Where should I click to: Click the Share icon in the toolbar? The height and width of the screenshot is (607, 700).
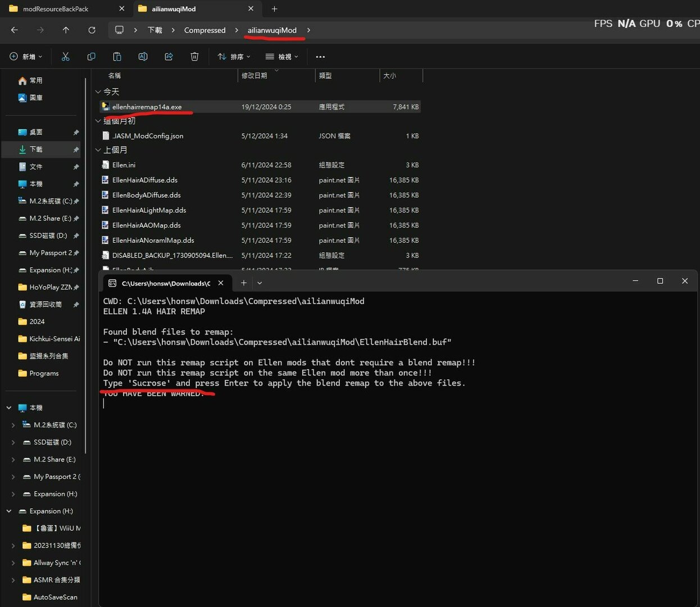169,56
